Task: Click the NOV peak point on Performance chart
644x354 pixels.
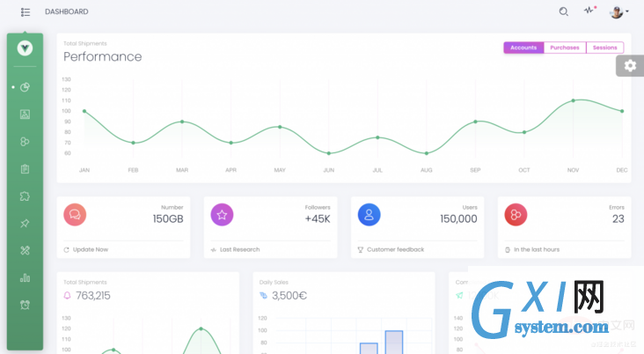Action: [574, 100]
